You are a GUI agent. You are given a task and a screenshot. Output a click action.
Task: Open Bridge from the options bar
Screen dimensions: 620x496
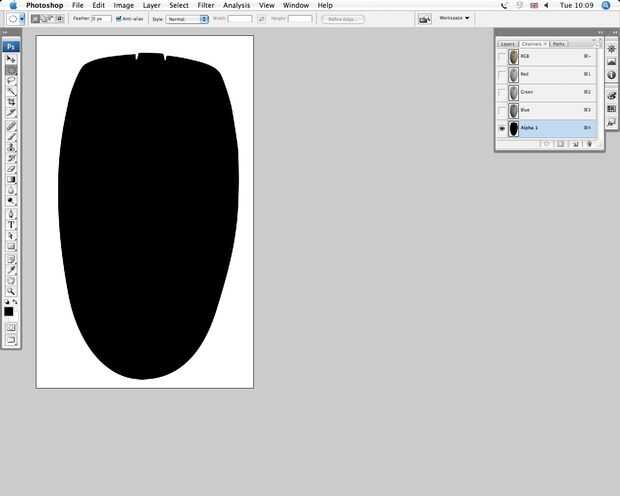pos(424,19)
